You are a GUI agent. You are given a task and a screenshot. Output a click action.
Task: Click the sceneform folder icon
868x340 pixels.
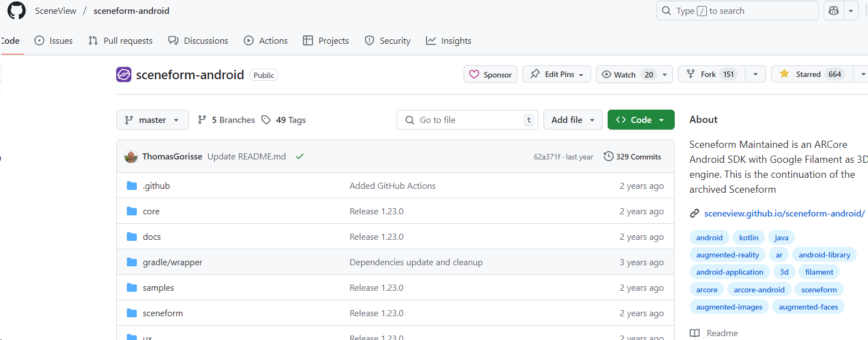coord(132,313)
